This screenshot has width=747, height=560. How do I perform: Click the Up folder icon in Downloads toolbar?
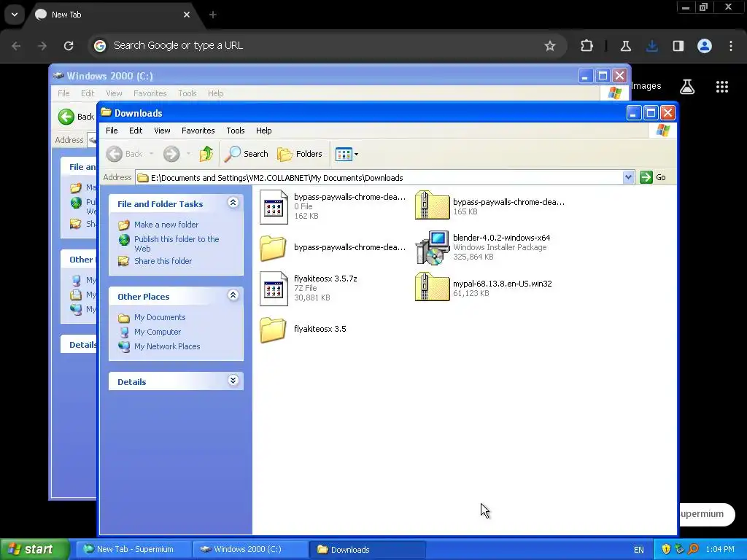point(206,154)
